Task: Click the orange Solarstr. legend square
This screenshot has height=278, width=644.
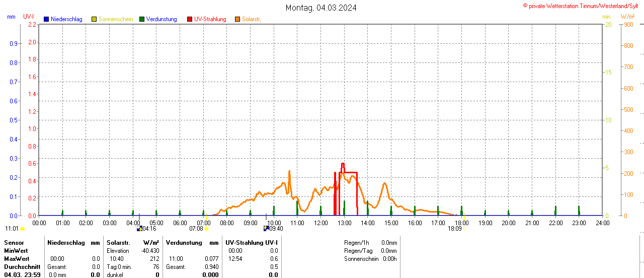Action: (237, 19)
